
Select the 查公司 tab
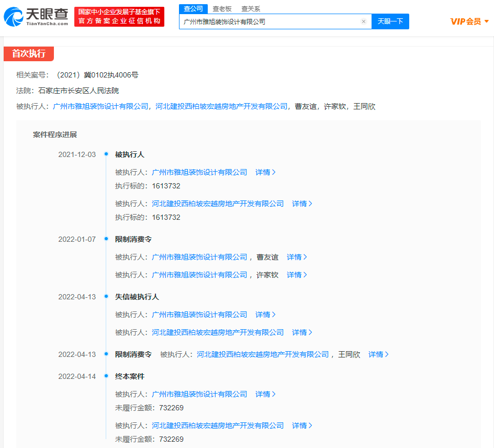pyautogui.click(x=193, y=9)
